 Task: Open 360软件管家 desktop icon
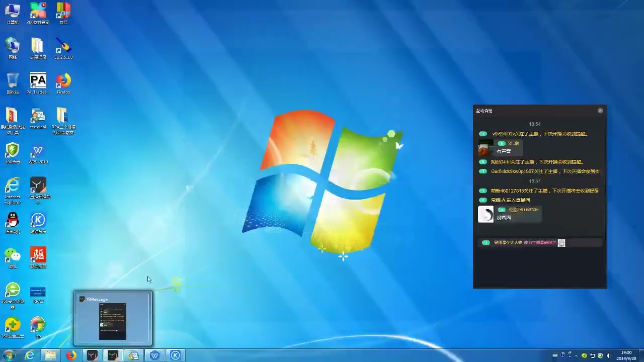(x=38, y=14)
